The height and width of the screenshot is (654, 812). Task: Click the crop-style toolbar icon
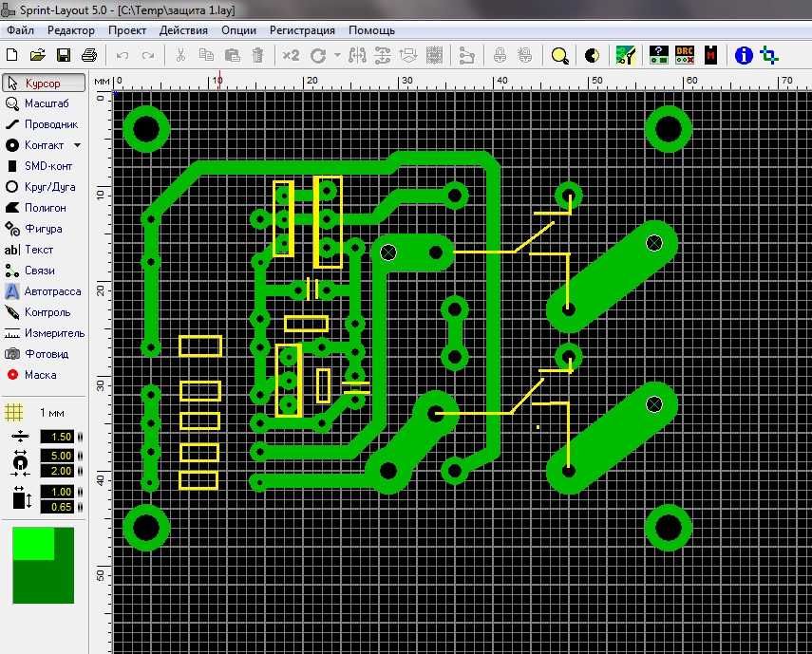click(769, 55)
